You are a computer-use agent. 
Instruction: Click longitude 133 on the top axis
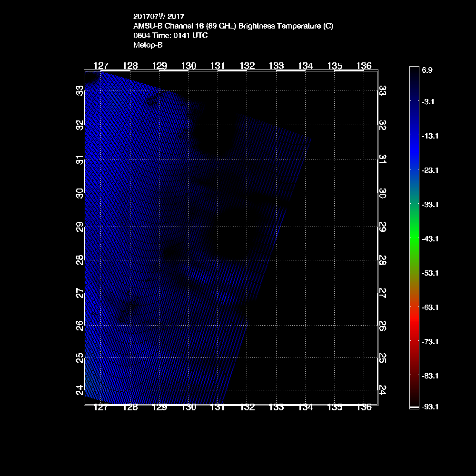pos(277,66)
